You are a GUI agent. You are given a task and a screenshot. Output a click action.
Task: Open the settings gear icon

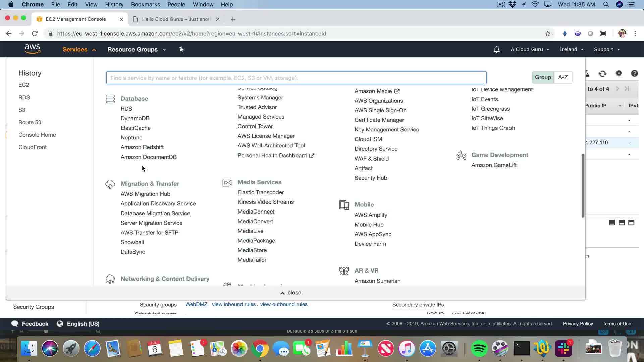(619, 73)
